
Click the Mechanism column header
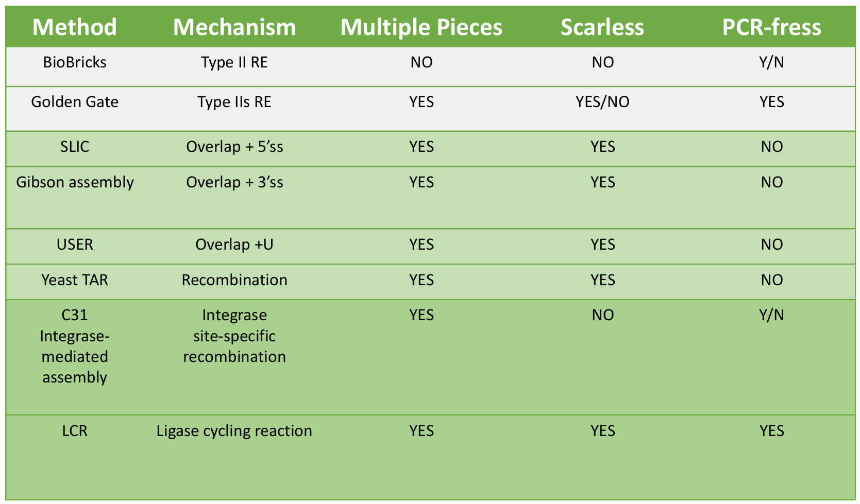tap(234, 27)
